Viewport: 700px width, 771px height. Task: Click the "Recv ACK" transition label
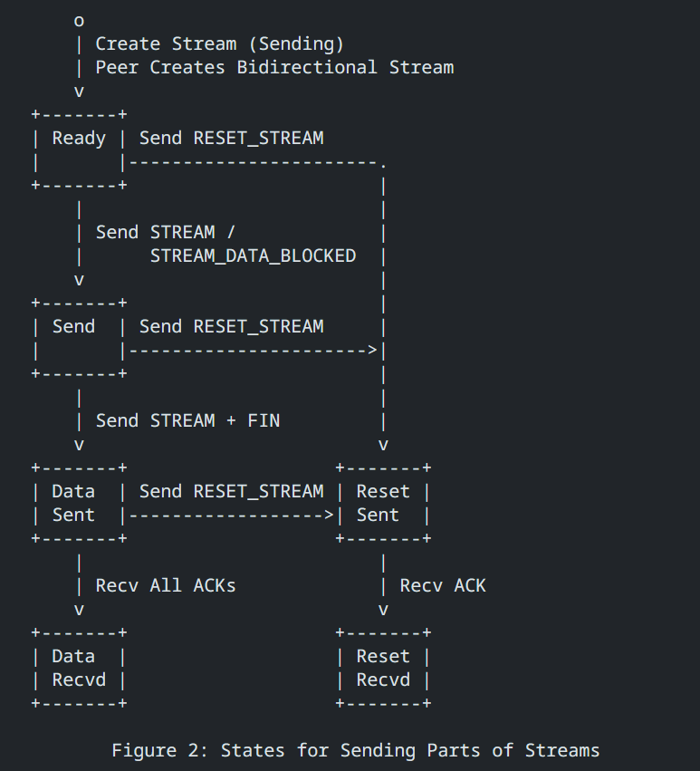click(x=443, y=585)
